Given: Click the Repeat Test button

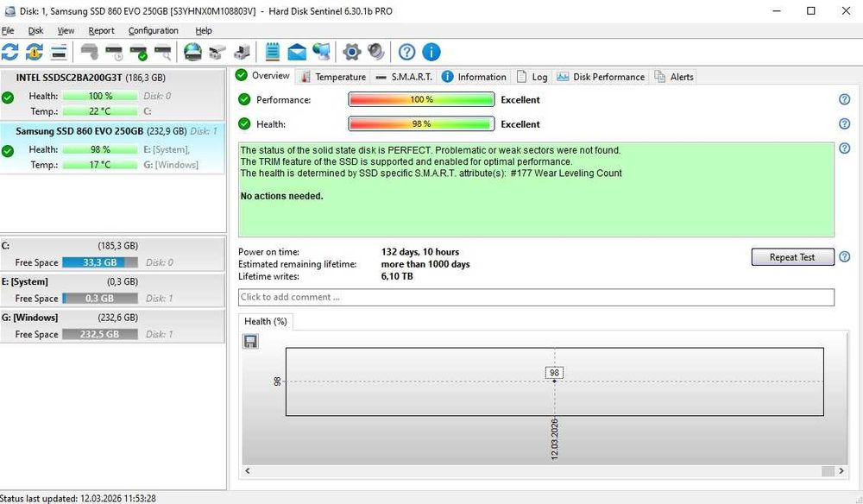Looking at the screenshot, I should 792,257.
